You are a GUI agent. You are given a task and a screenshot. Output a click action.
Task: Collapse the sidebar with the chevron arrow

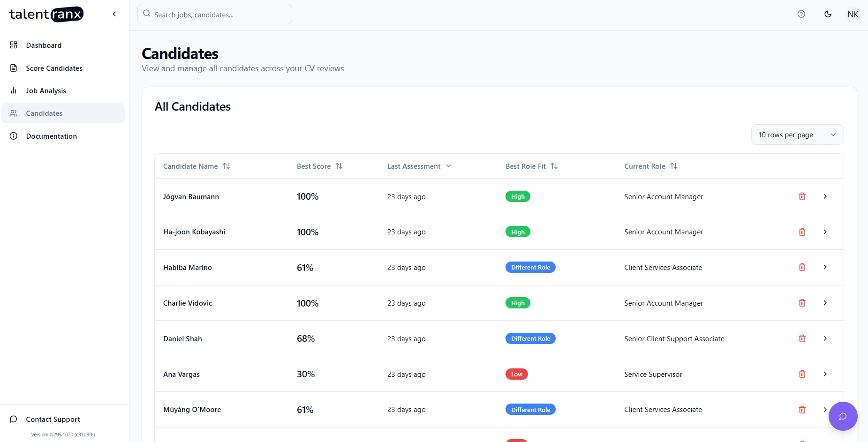(x=114, y=14)
